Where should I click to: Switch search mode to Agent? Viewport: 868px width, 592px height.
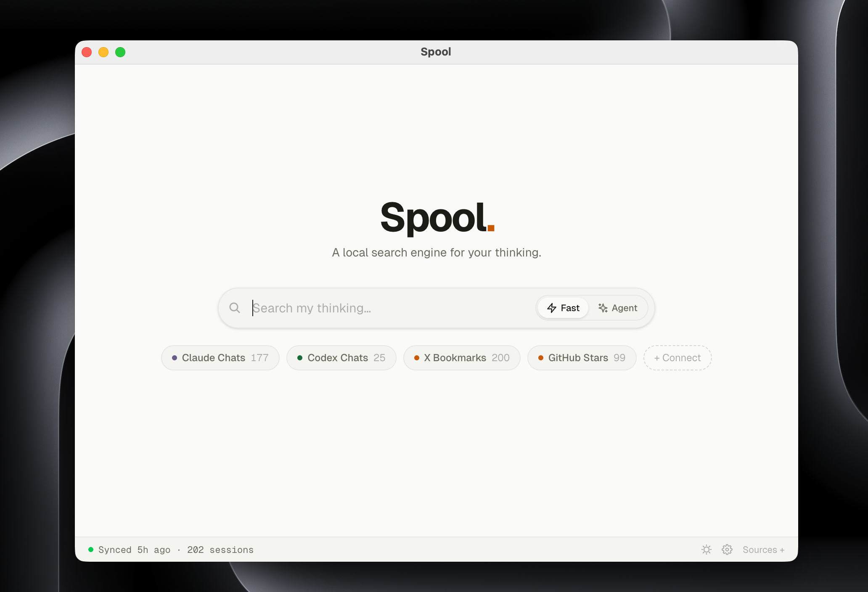pyautogui.click(x=618, y=308)
